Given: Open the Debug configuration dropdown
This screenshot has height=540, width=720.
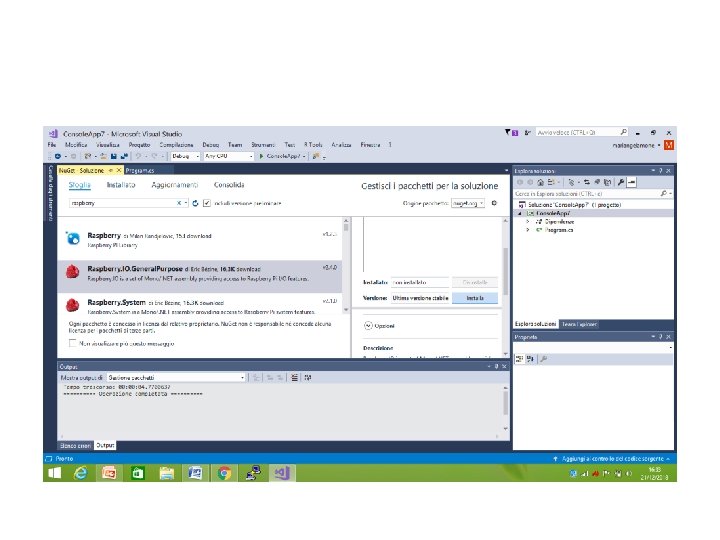Looking at the screenshot, I should point(186,156).
